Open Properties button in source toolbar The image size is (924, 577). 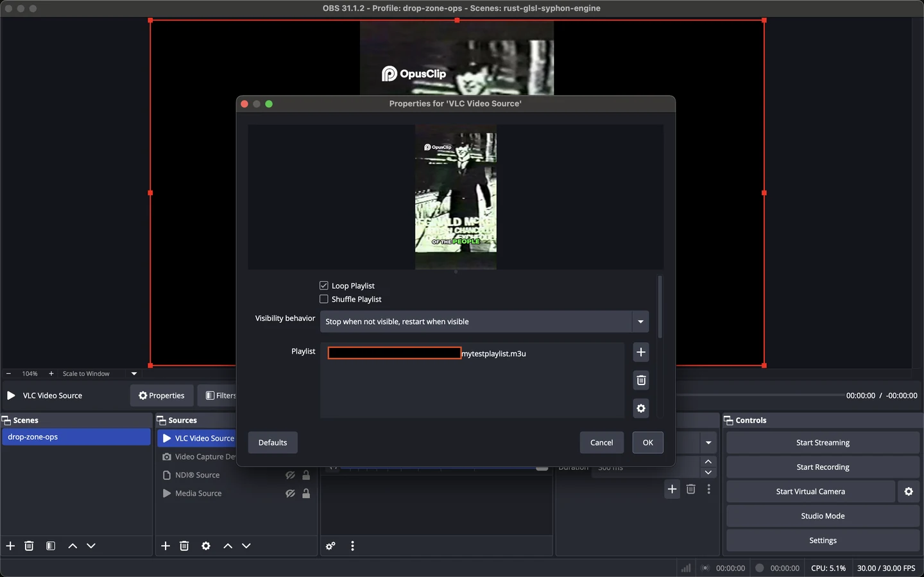(162, 395)
